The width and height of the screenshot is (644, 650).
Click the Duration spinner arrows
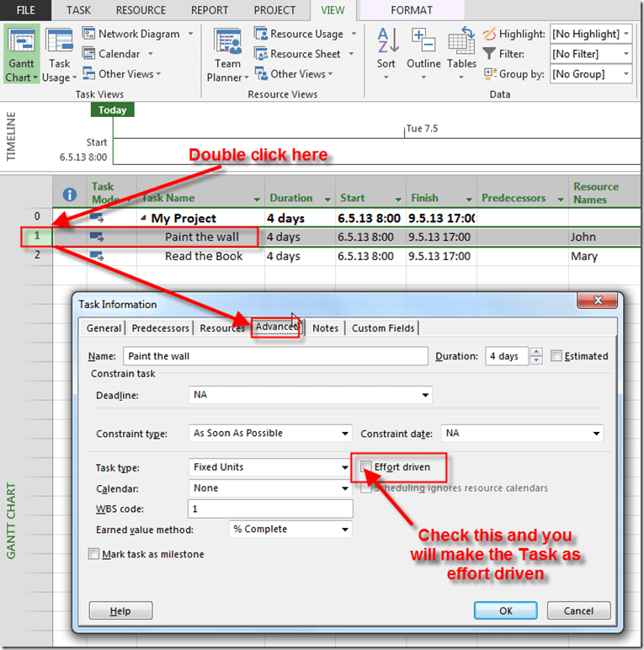pos(535,356)
